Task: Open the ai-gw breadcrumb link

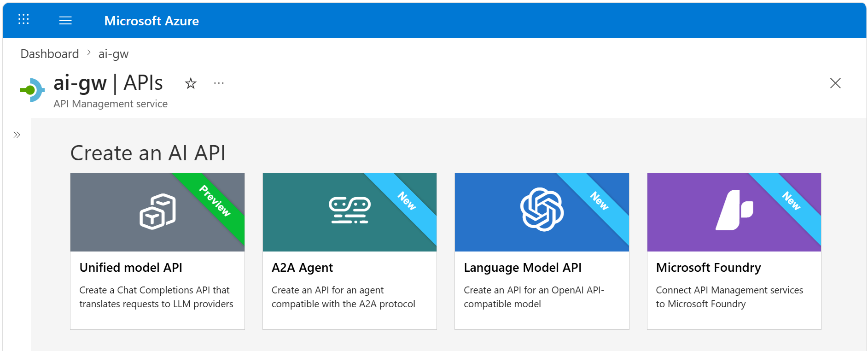Action: pos(113,54)
